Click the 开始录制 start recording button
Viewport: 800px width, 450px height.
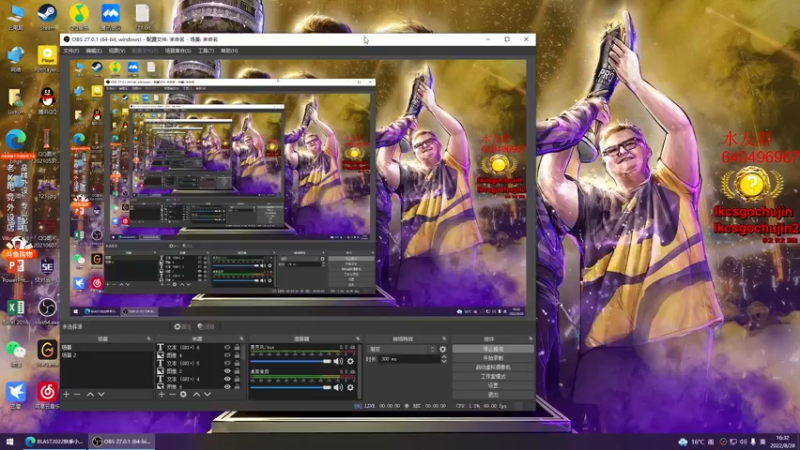coord(493,358)
